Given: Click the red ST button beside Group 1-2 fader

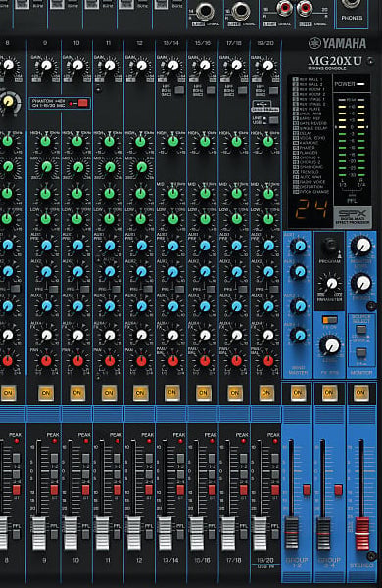Looking at the screenshot, I should 307,490.
